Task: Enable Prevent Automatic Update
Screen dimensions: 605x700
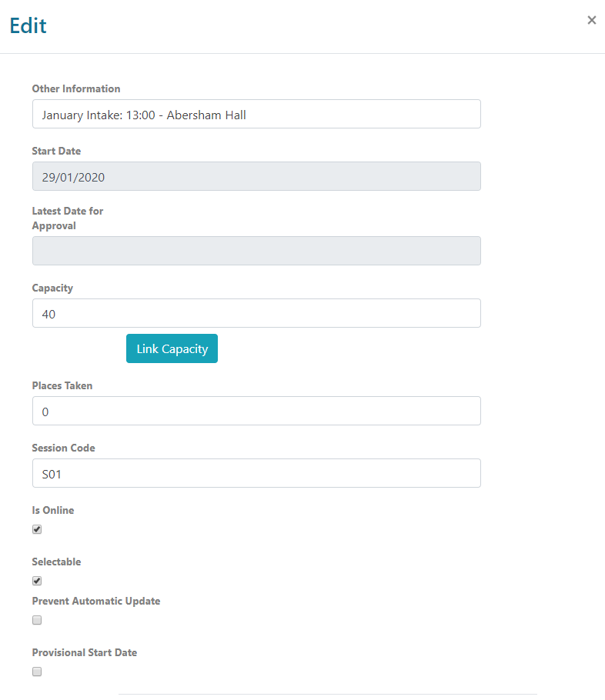Action: (36, 620)
